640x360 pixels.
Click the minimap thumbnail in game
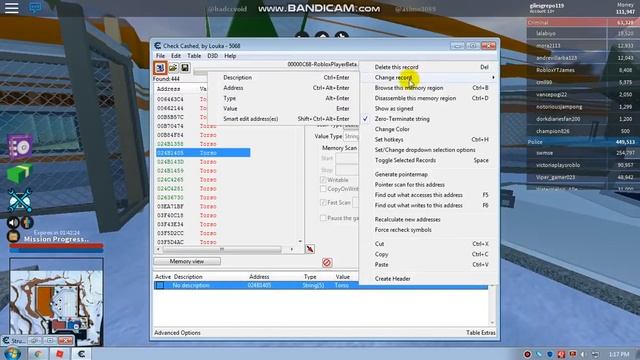point(56,302)
